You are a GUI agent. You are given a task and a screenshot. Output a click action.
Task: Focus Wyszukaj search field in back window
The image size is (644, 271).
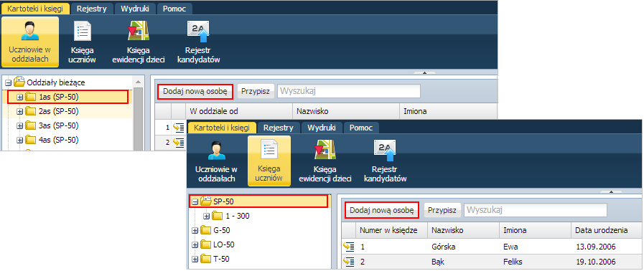349,92
